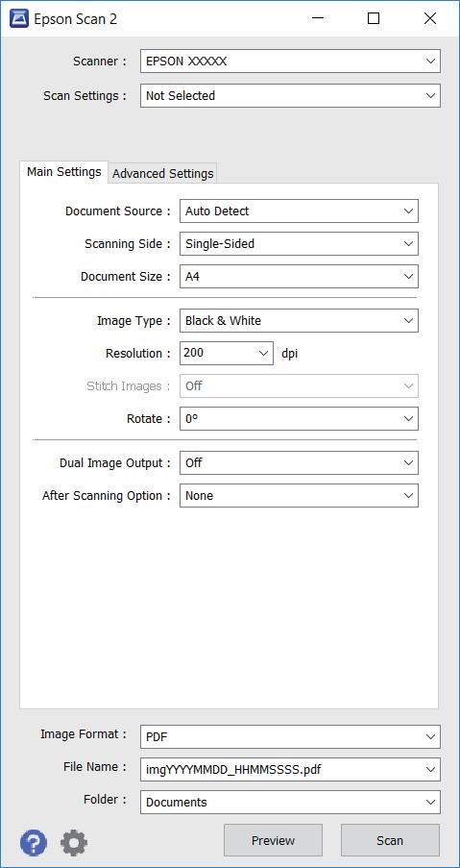The height and width of the screenshot is (868, 460).
Task: Switch to the Main Settings tab
Action: tap(64, 172)
